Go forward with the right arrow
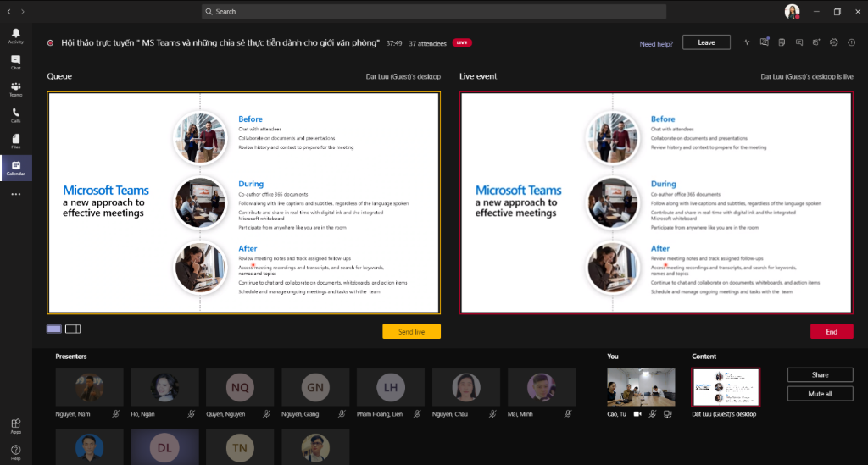This screenshot has width=868, height=465. click(x=23, y=11)
